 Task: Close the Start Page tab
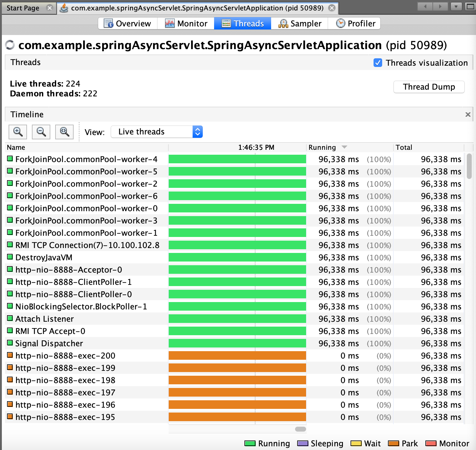(49, 8)
